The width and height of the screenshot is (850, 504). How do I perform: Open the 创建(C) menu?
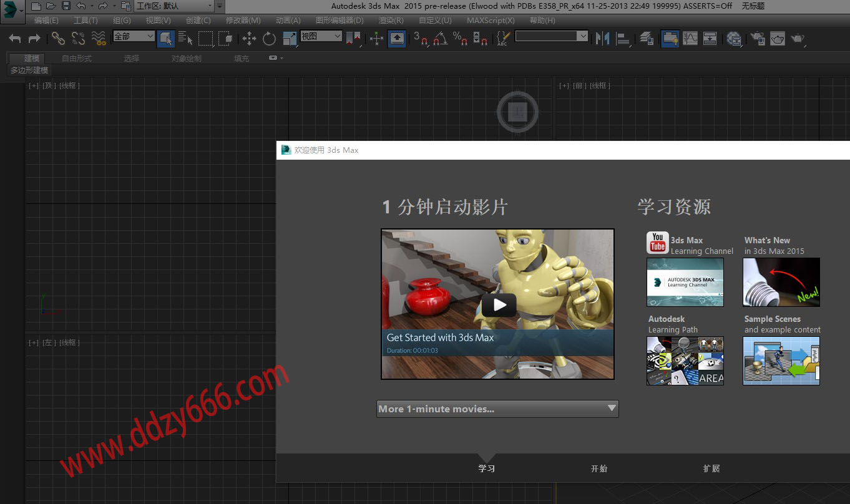pyautogui.click(x=198, y=21)
